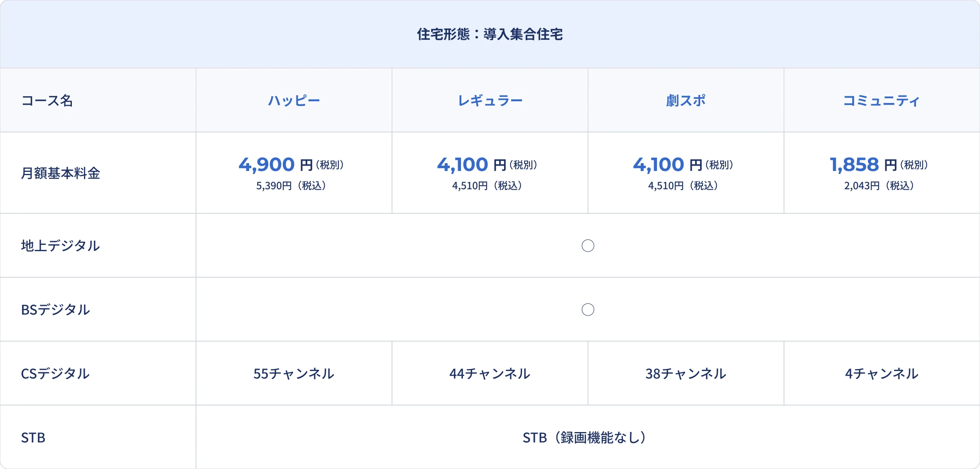Click the 55チャンネル cell
The width and height of the screenshot is (980, 469).
pos(294,374)
